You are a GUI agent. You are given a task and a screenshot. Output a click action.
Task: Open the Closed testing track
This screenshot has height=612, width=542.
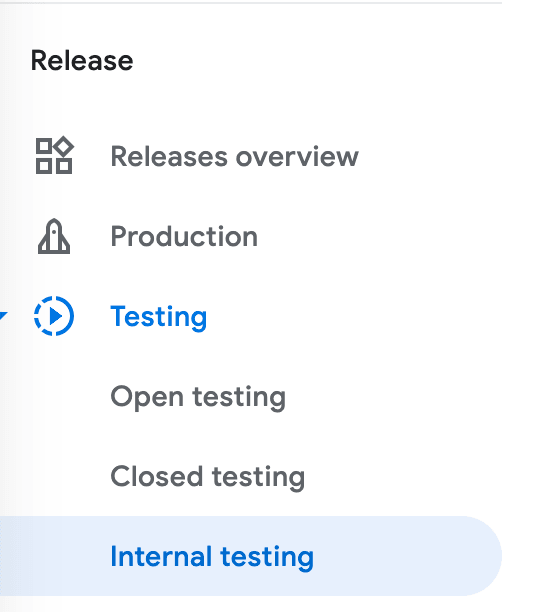coord(208,477)
